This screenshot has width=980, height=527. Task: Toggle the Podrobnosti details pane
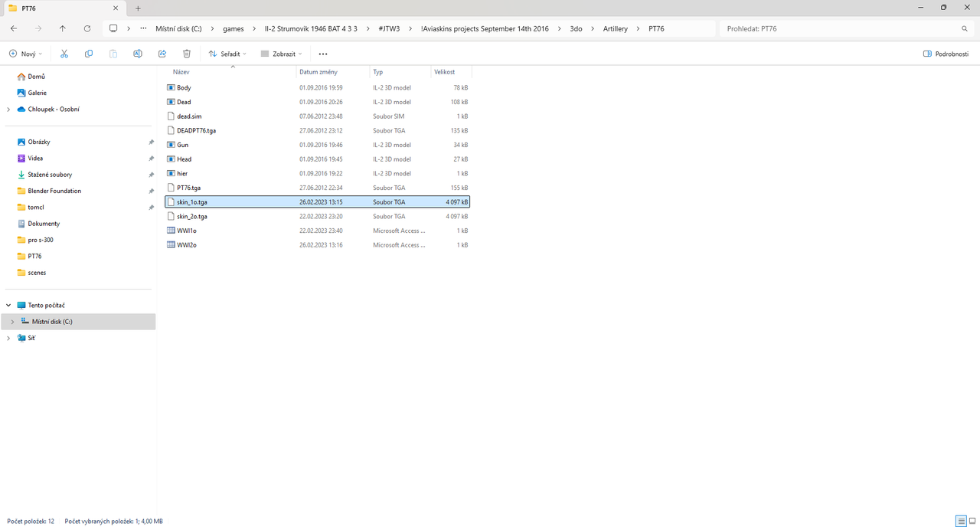[946, 54]
